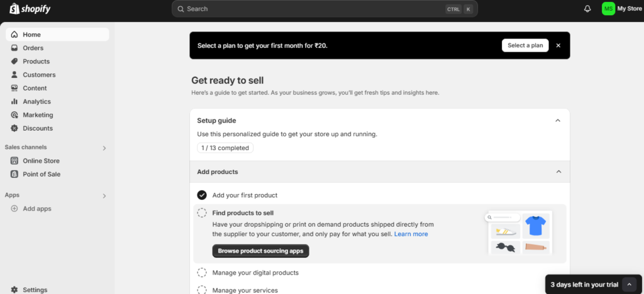The width and height of the screenshot is (644, 294).
Task: Click the Apps section label
Action: [x=13, y=195]
